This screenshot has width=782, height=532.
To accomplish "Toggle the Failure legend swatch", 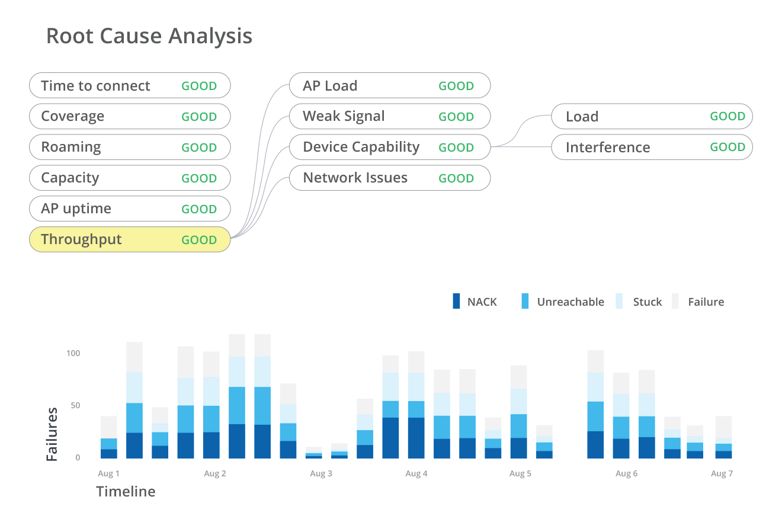I will click(675, 302).
